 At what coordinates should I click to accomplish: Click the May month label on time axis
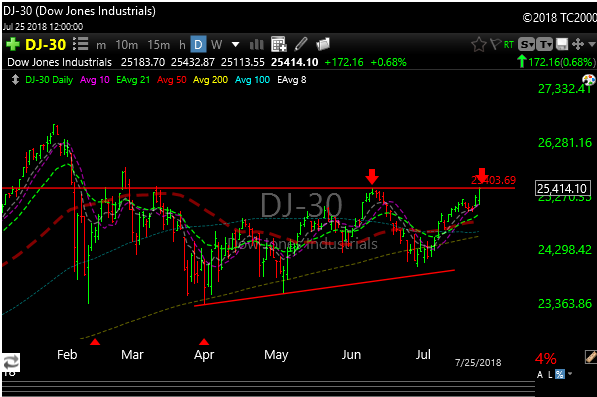(x=276, y=355)
